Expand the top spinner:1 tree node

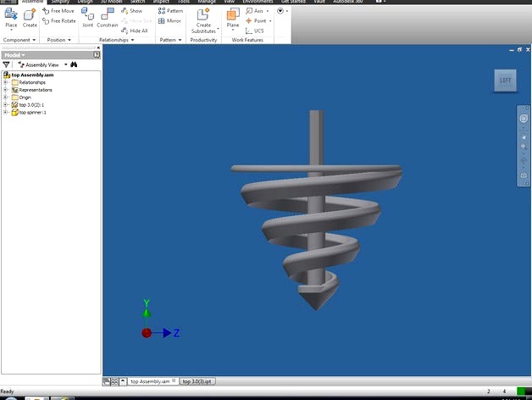(5, 112)
